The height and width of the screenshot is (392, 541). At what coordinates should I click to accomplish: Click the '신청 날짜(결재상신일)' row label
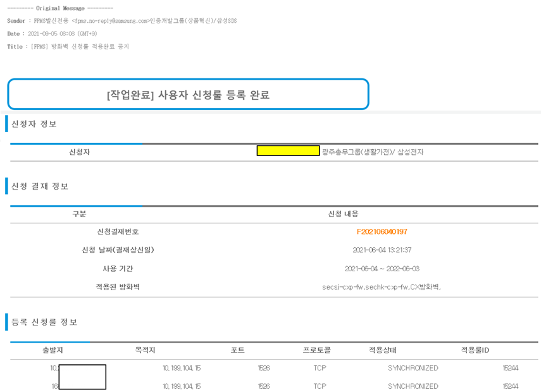tap(118, 250)
